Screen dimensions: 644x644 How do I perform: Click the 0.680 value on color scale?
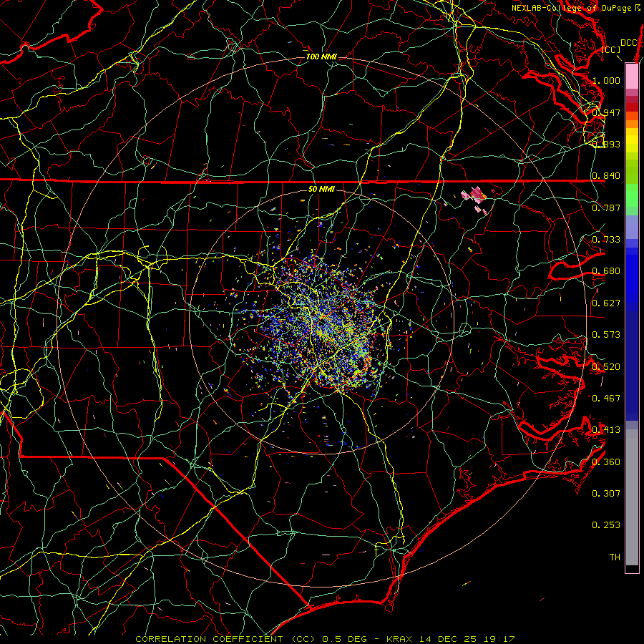(606, 270)
